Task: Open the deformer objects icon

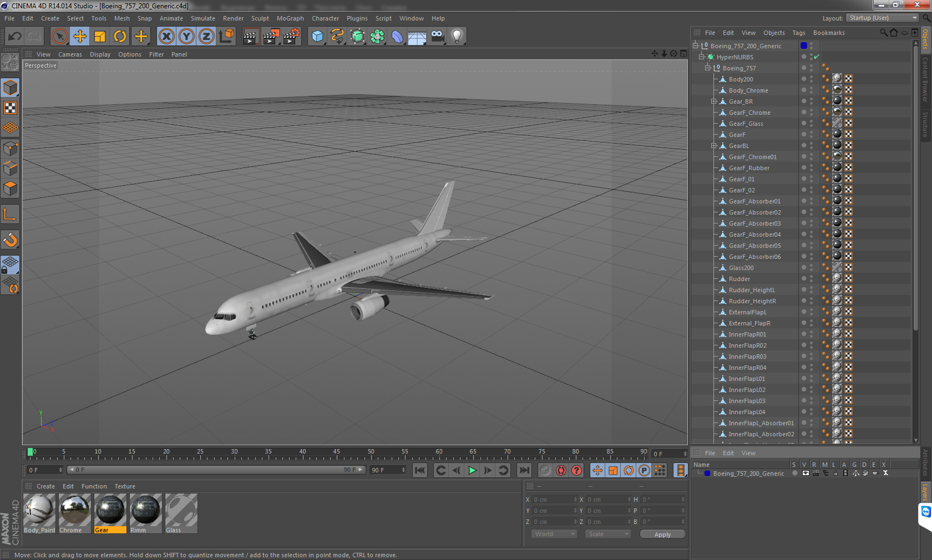Action: (397, 37)
